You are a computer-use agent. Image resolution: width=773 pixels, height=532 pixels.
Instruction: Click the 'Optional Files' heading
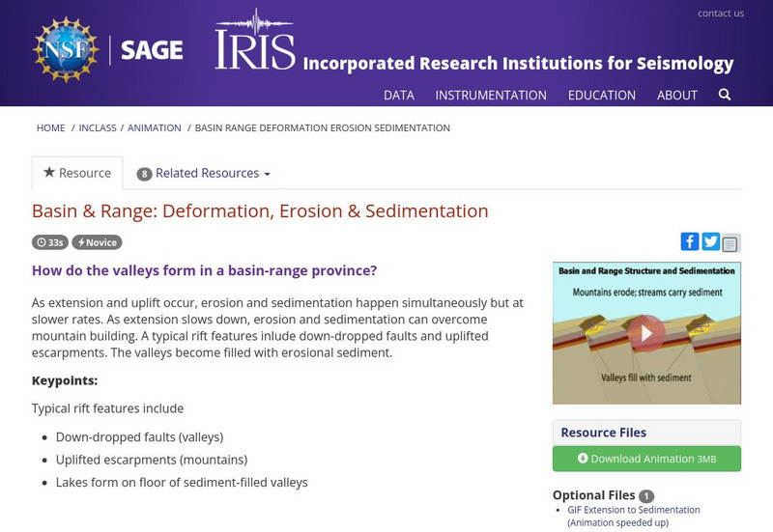point(593,495)
